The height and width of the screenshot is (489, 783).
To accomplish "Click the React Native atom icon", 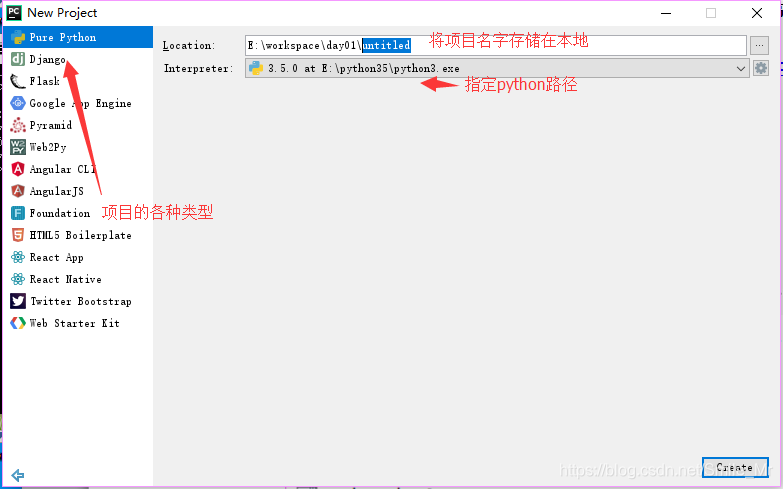I will point(18,279).
